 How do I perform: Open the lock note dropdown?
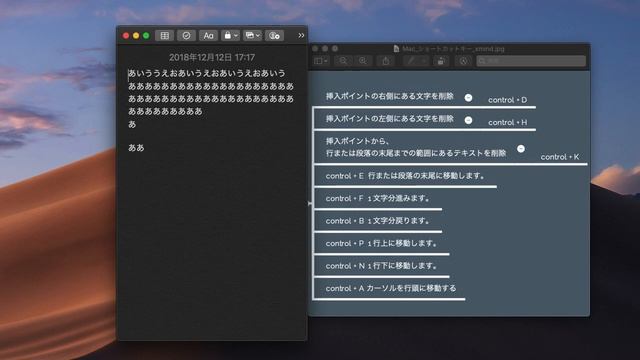[230, 36]
